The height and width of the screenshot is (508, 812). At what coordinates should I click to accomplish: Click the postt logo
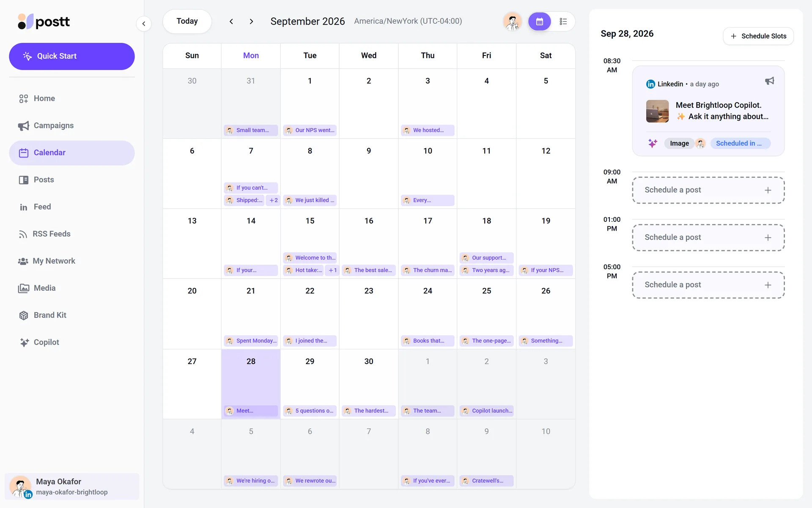pyautogui.click(x=44, y=22)
